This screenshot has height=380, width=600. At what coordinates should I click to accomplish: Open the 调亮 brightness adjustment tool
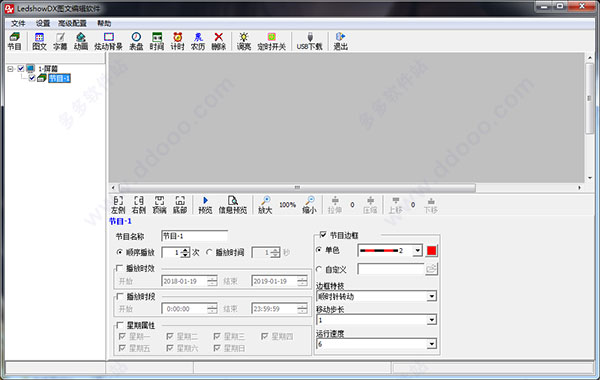click(244, 41)
